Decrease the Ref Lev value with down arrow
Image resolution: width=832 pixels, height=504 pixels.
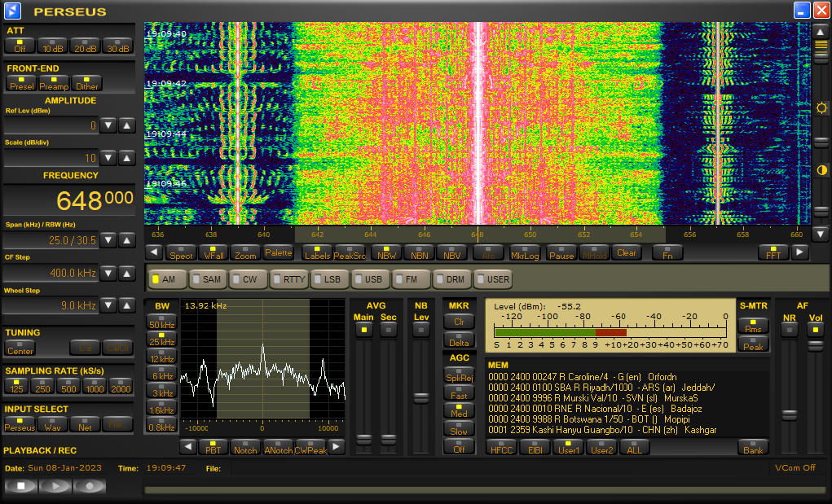(109, 125)
